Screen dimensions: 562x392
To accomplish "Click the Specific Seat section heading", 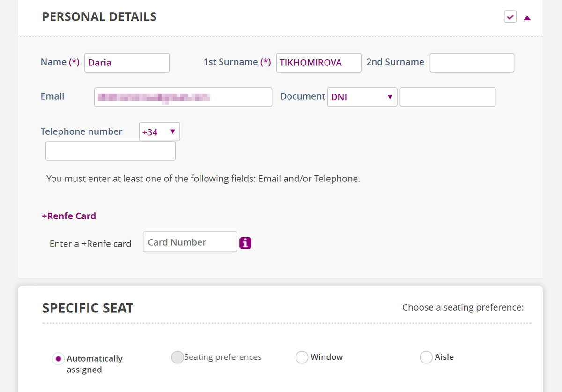I will click(x=88, y=308).
